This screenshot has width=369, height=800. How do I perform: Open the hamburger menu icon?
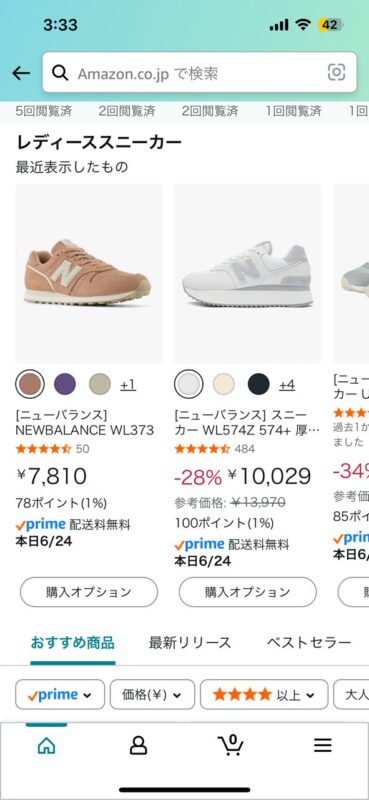click(323, 746)
